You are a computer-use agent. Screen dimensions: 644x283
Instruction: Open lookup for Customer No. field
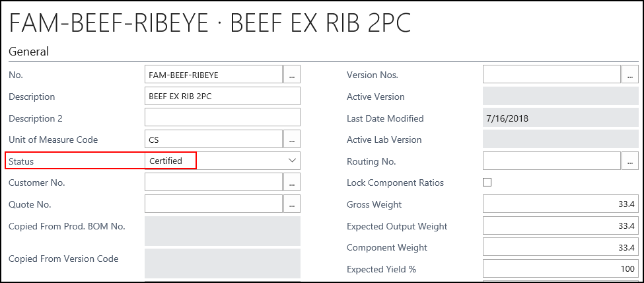coord(291,182)
